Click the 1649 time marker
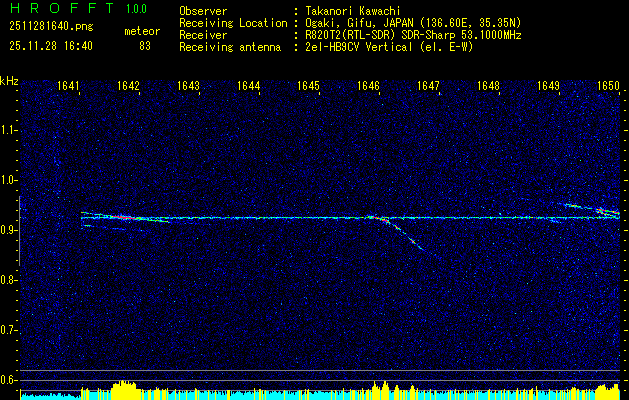Screen dimensions: 629x400 click(x=548, y=86)
